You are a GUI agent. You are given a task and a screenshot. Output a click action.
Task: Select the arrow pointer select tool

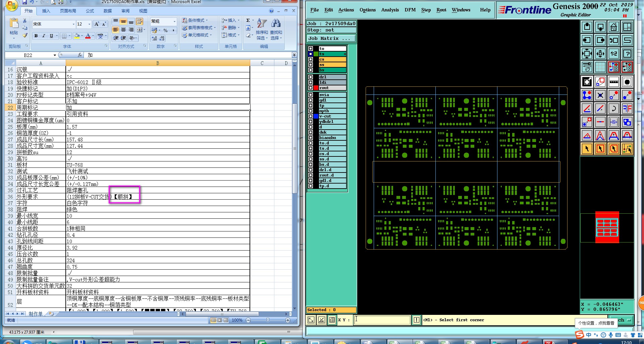[587, 149]
